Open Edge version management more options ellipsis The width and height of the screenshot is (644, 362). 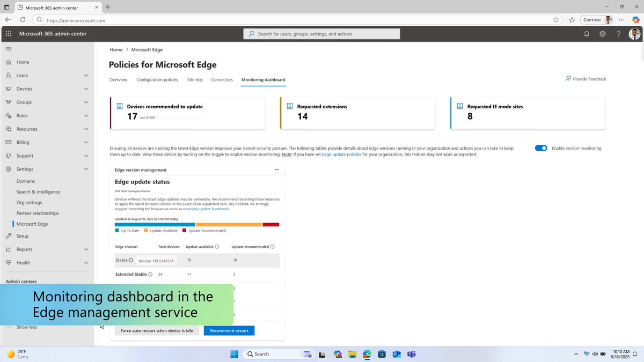[277, 169]
